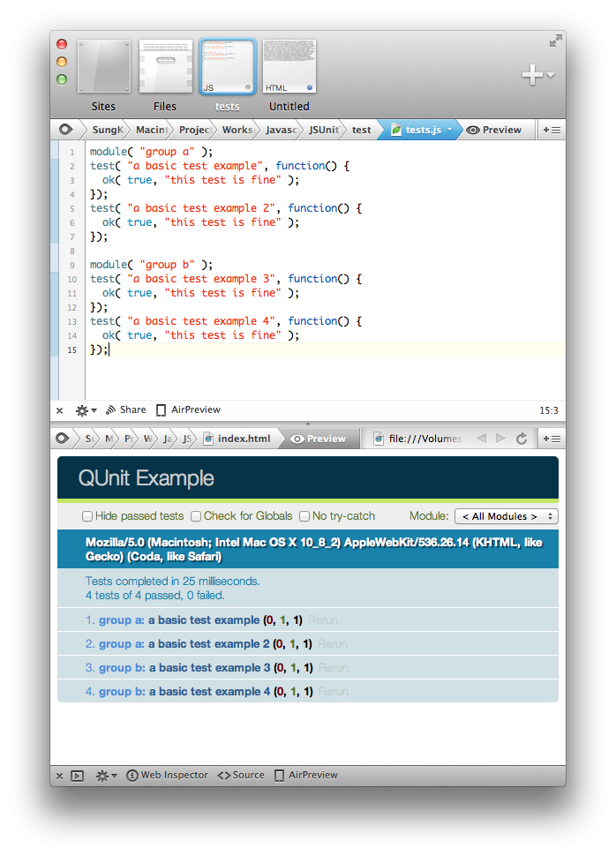Open the Files thumbnail tab
Viewport: 616px width, 856px height.
[x=165, y=66]
